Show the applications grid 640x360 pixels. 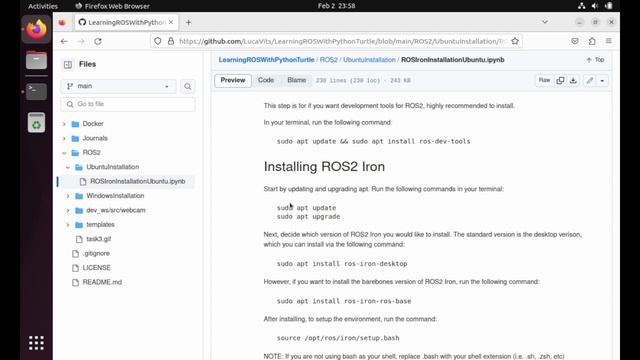36,343
